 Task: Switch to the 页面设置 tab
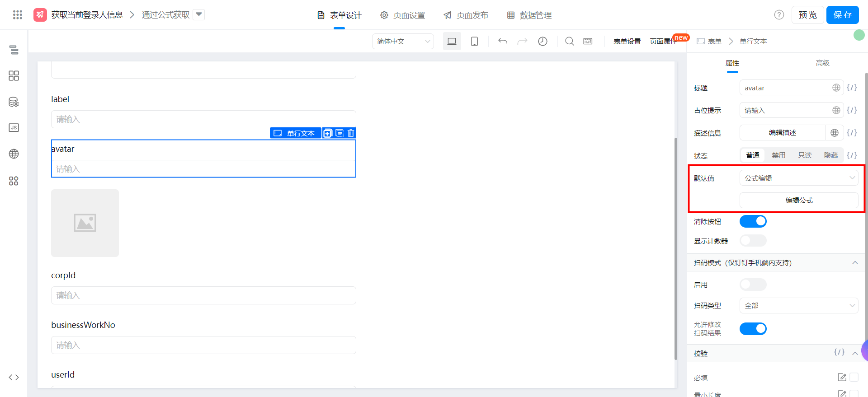403,15
